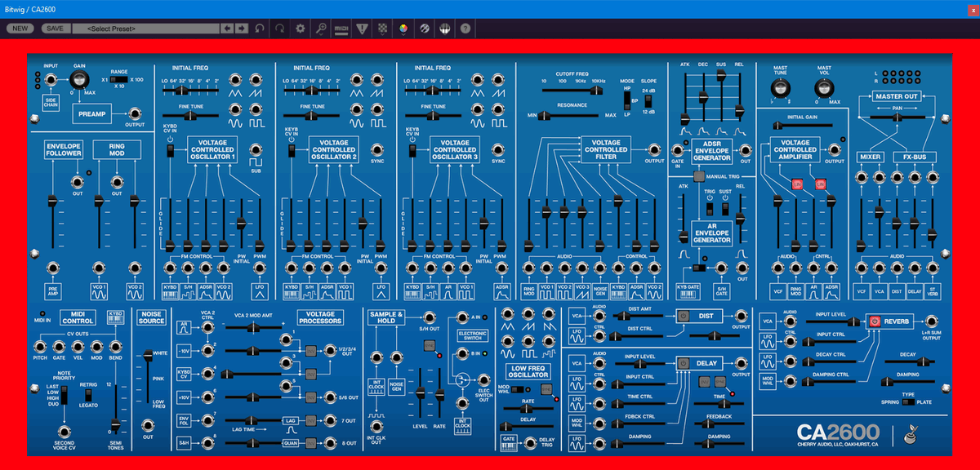Click the DELAY OUTPUT jack
This screenshot has height=470, width=980.
[740, 364]
